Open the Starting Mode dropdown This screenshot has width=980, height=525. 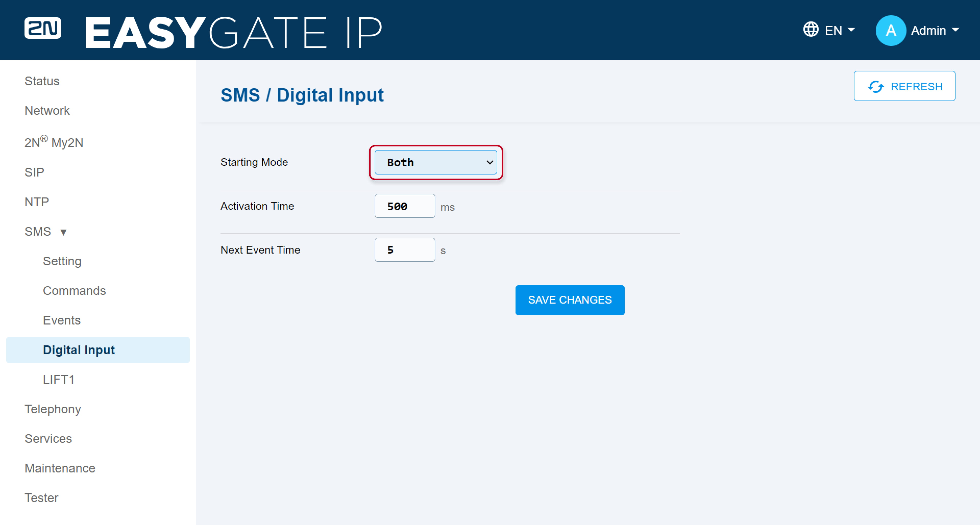436,162
